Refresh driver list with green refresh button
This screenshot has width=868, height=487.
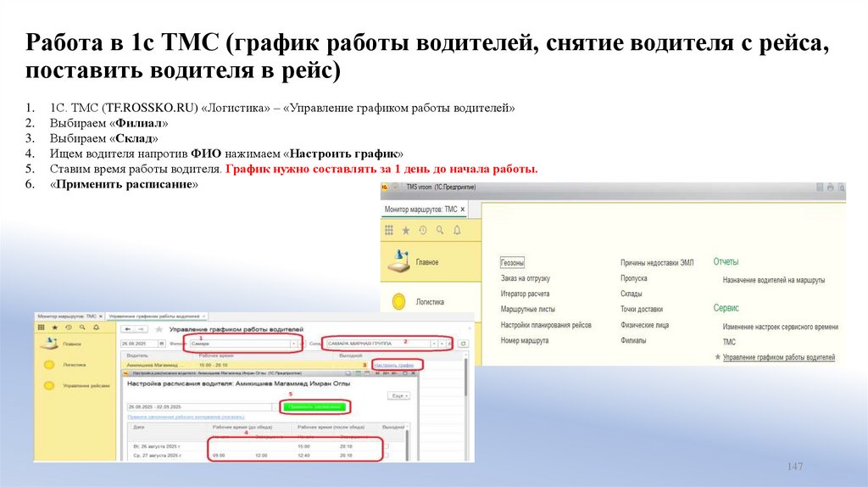[463, 344]
